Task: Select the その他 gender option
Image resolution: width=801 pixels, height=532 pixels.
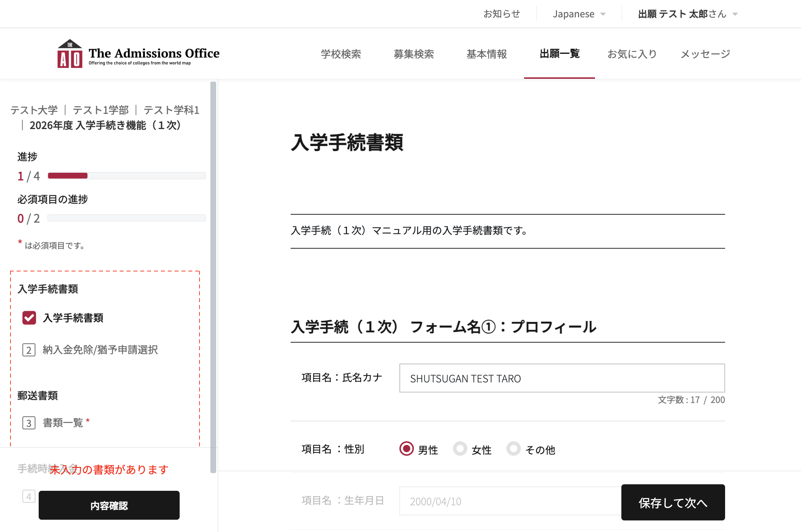Action: pyautogui.click(x=513, y=449)
